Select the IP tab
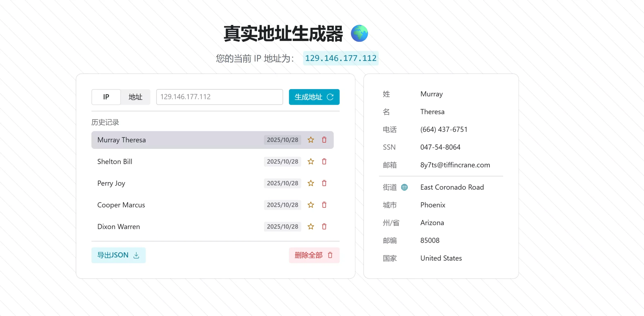This screenshot has width=644, height=316. 106,97
